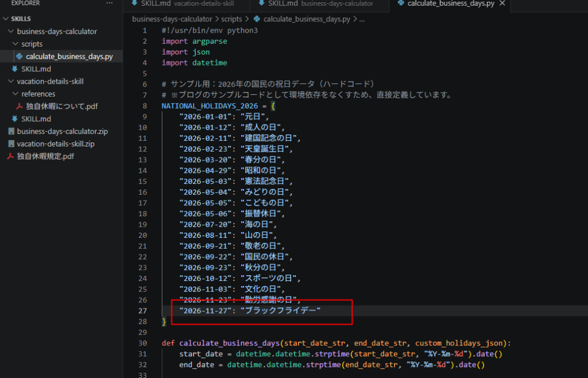Open SKILL.md under vacation-details-skill folder
588x378 pixels.
pos(36,119)
